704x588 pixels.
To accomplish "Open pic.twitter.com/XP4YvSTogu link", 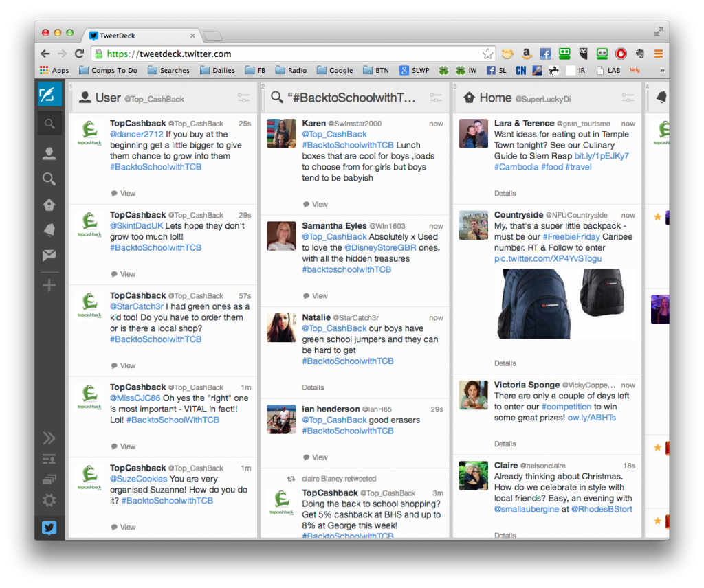I will [x=548, y=259].
